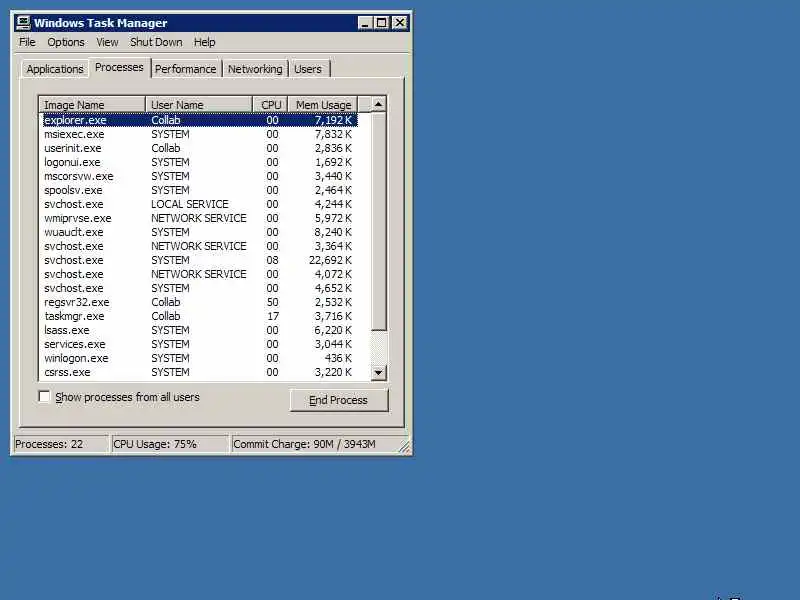Select the explorer.exe process row
Viewport: 800px width, 600px height.
pos(199,120)
